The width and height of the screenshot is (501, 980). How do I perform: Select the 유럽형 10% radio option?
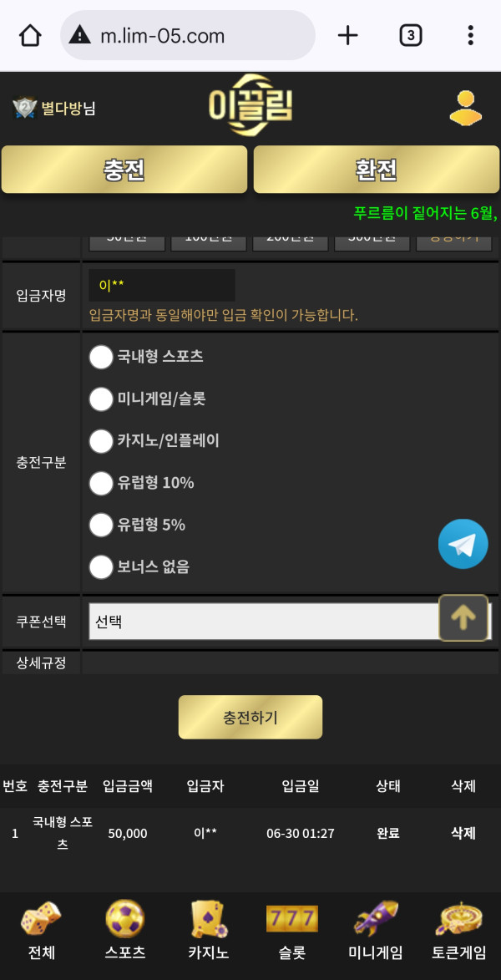(x=101, y=483)
